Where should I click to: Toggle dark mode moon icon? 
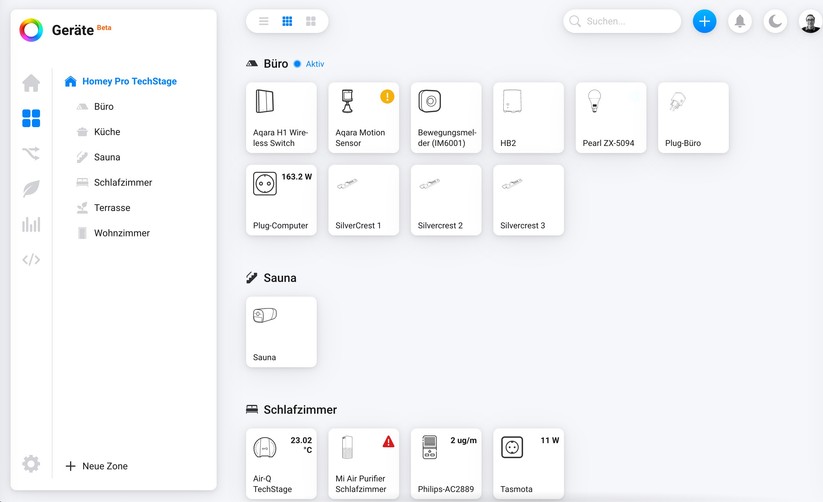click(775, 21)
